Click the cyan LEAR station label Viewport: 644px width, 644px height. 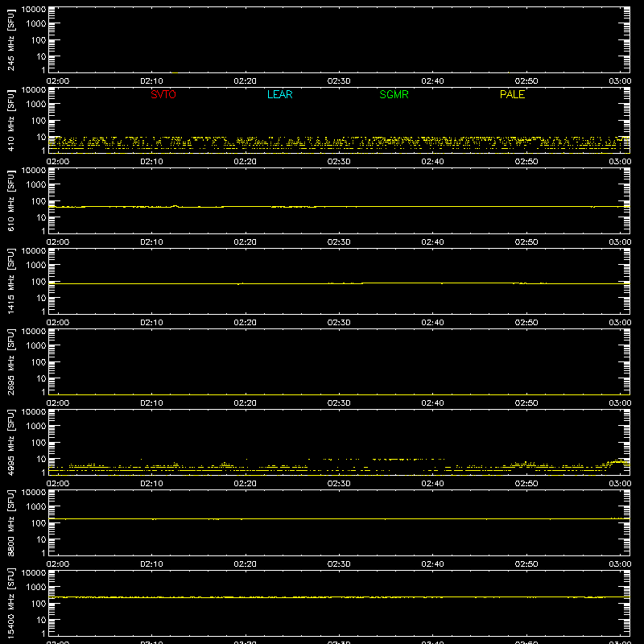279,94
